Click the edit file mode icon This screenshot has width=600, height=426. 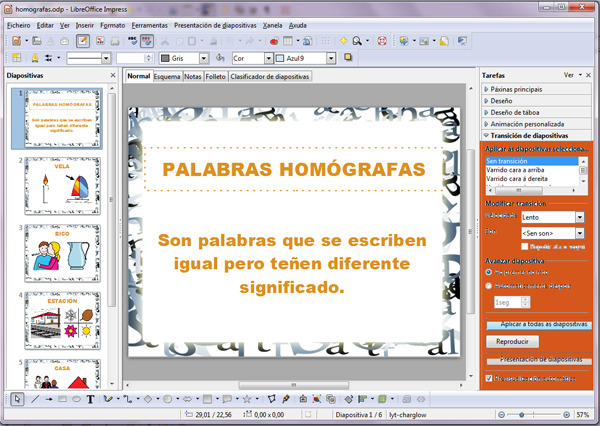click(x=84, y=41)
